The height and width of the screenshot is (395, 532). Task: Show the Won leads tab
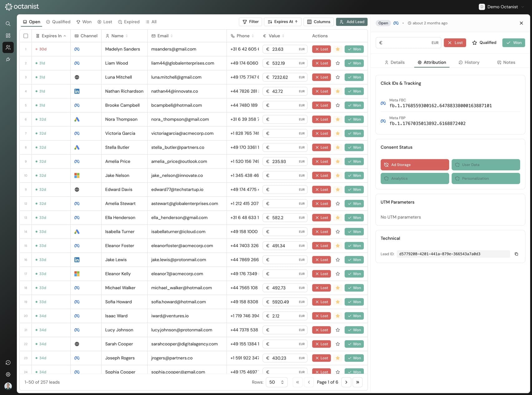click(84, 22)
